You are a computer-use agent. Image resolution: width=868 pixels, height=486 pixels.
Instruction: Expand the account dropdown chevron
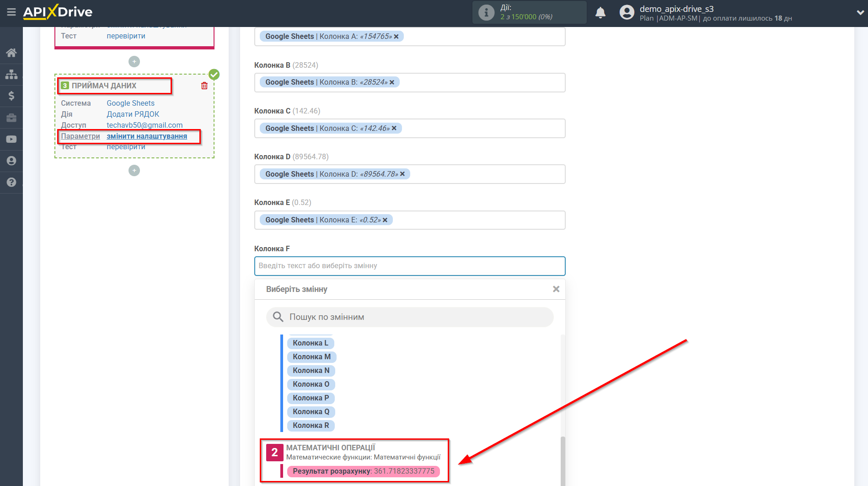tap(860, 12)
